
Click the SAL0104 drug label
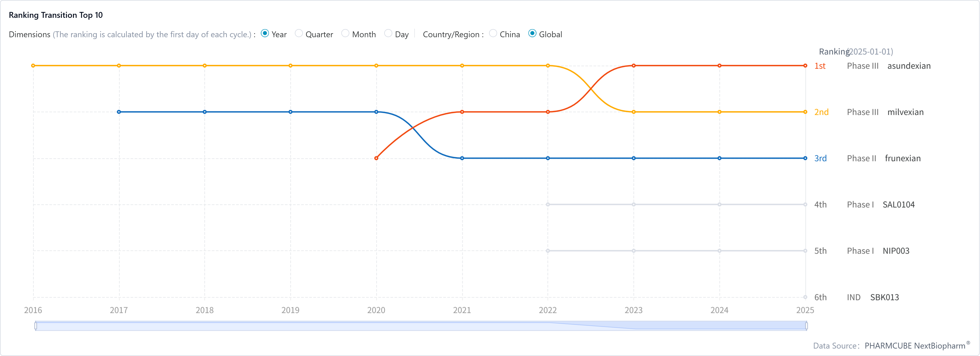(x=898, y=205)
